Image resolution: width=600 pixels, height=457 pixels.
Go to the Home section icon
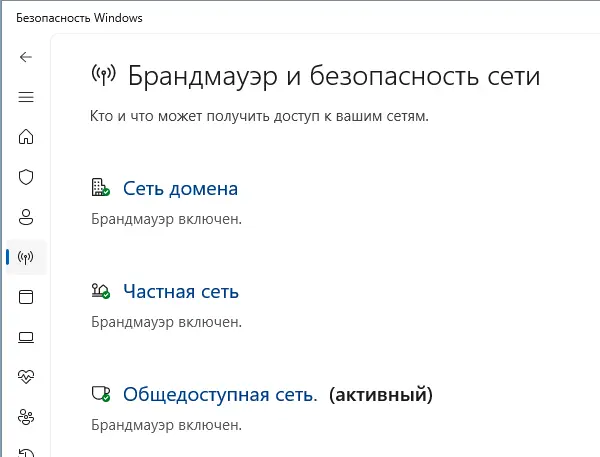26,137
